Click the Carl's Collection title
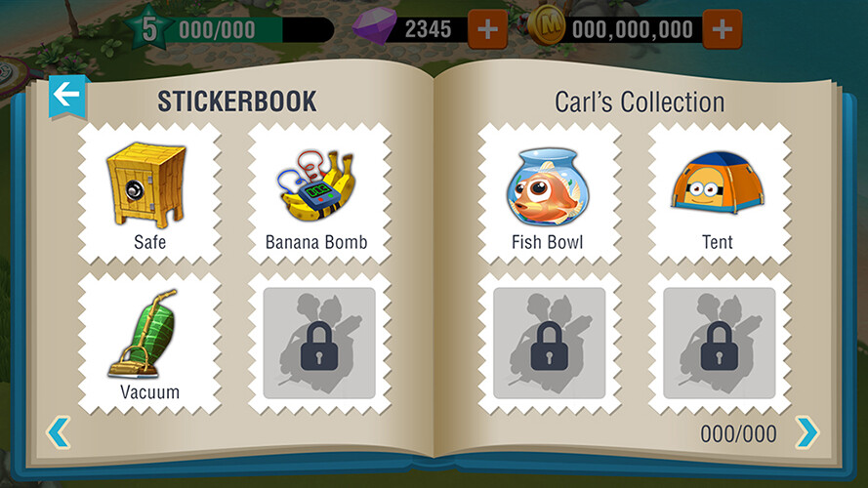The image size is (868, 488). [x=640, y=102]
